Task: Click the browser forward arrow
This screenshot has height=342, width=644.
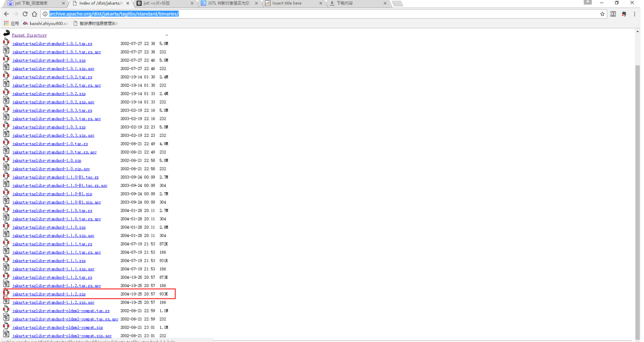Action: 16,14
